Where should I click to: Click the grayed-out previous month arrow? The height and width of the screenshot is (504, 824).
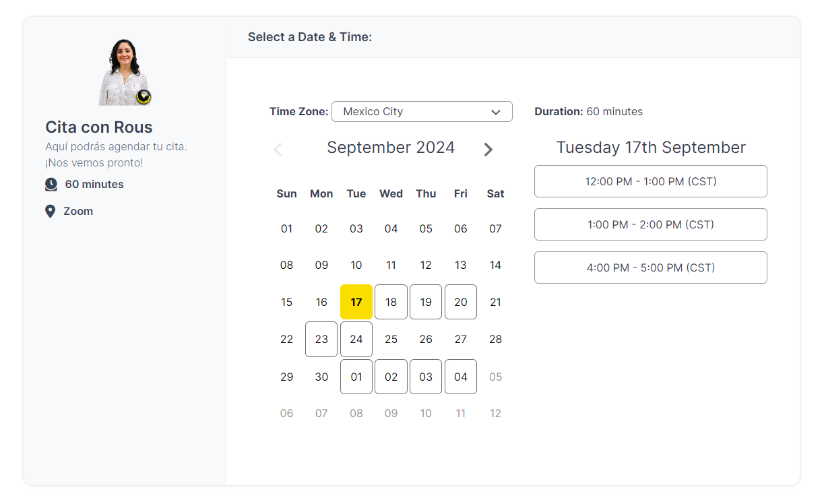click(x=278, y=149)
